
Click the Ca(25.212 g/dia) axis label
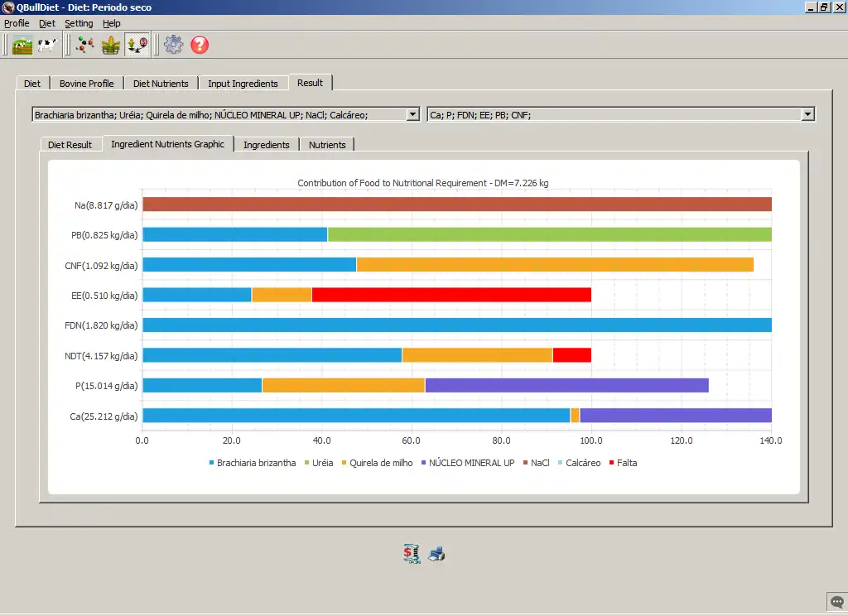104,416
